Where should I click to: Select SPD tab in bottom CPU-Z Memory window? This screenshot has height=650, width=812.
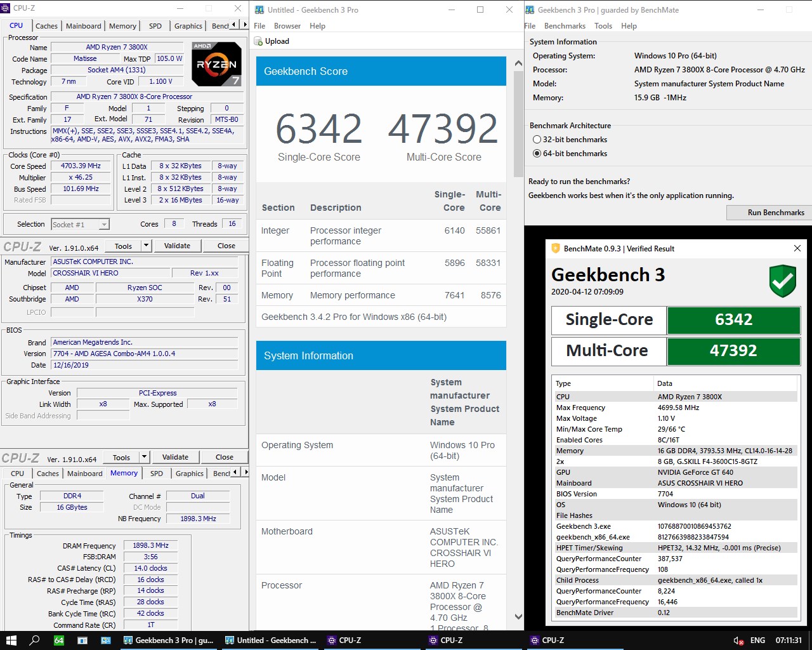157,474
